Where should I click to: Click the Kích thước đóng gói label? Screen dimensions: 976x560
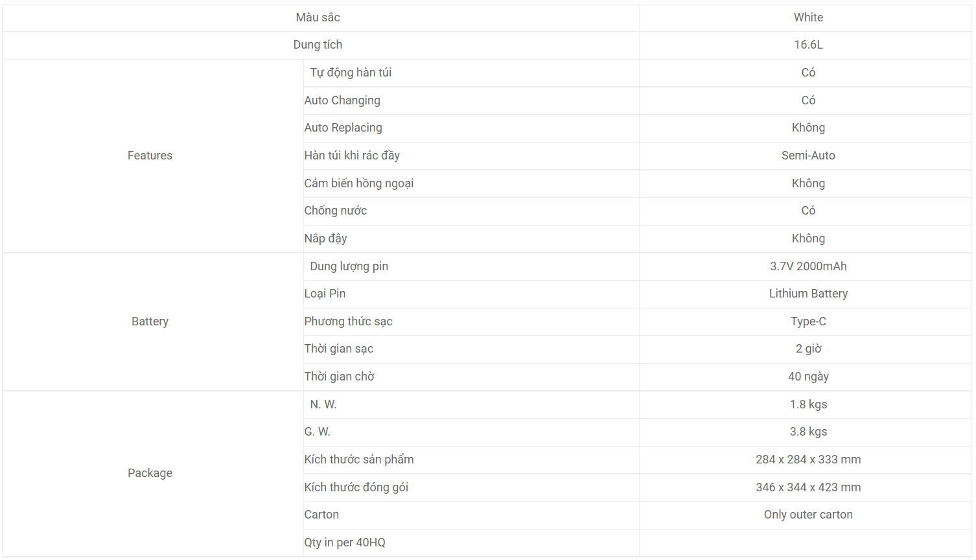(356, 487)
